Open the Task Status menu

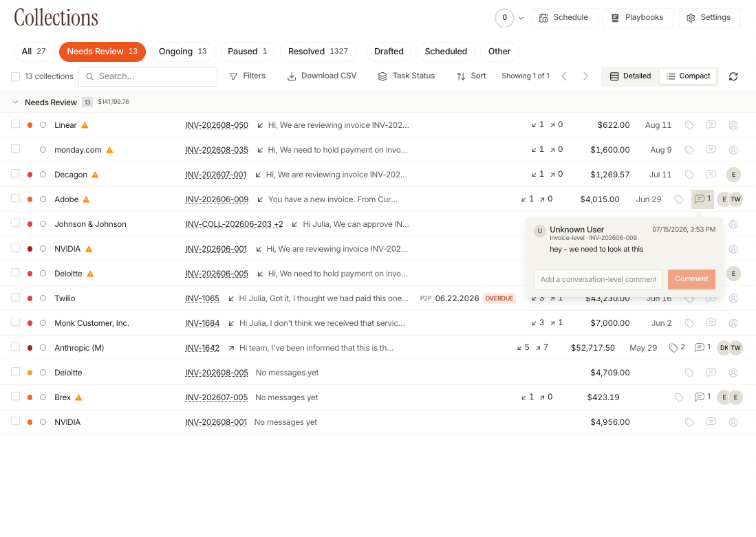pos(407,76)
